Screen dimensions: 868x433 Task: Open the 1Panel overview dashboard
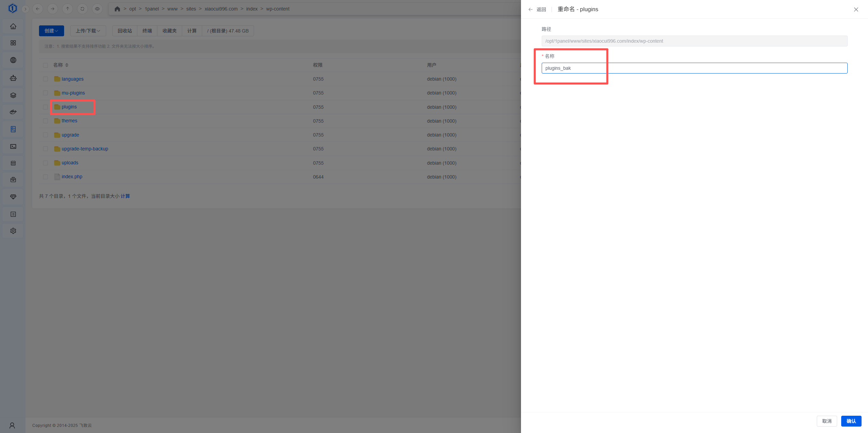pos(13,26)
